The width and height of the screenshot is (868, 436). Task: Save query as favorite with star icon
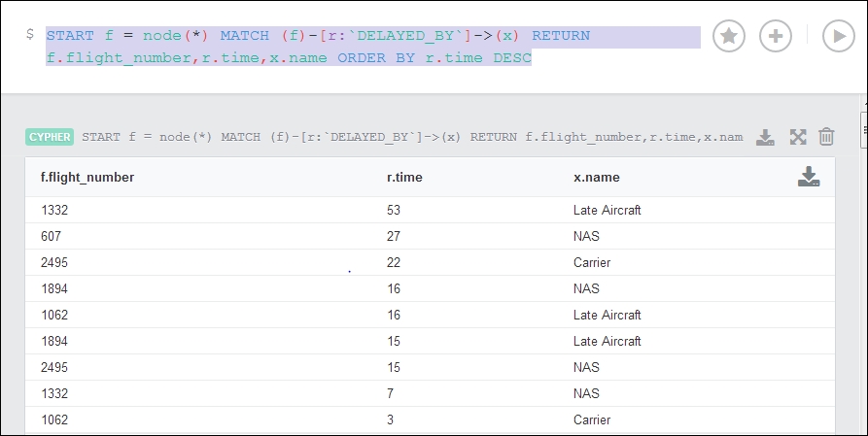[728, 36]
